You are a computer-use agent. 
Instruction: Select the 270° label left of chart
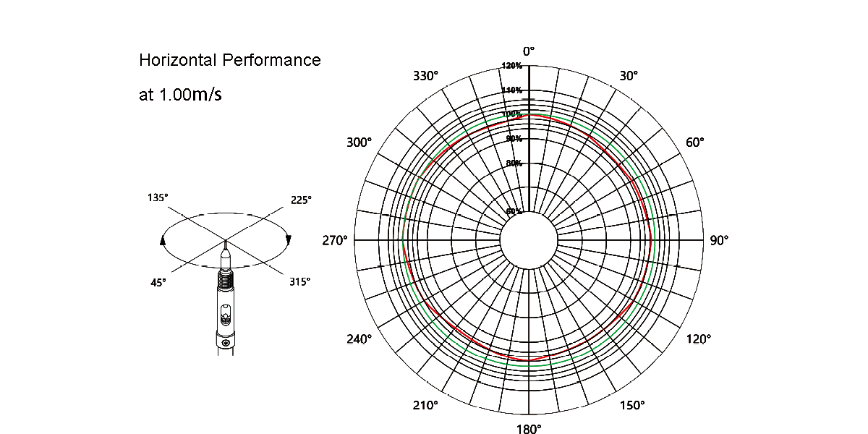pyautogui.click(x=335, y=241)
